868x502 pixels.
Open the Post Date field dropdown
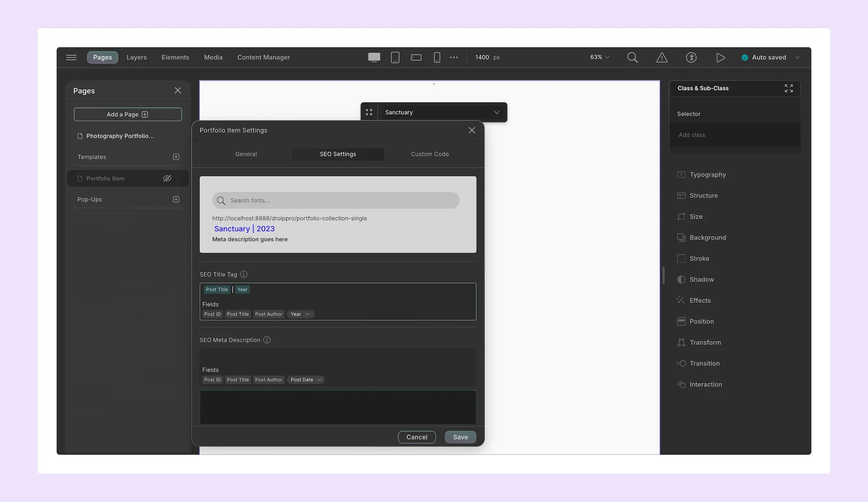pyautogui.click(x=306, y=380)
